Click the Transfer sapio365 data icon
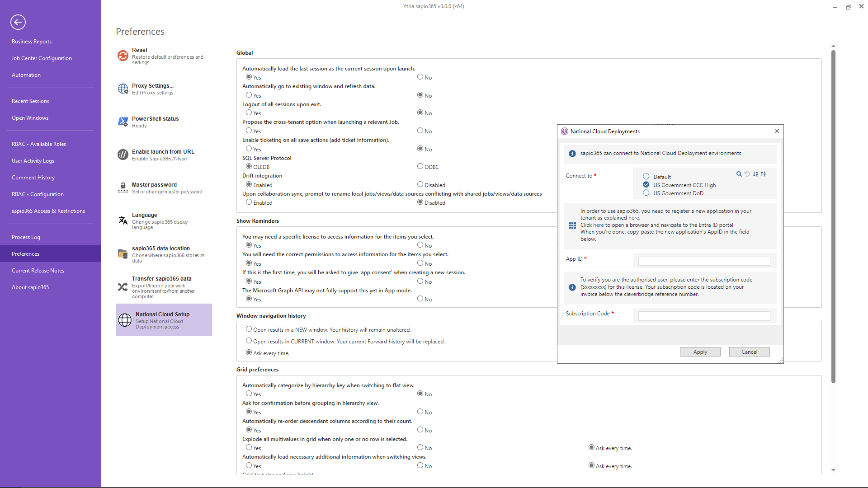The height and width of the screenshot is (488, 868). pos(123,287)
